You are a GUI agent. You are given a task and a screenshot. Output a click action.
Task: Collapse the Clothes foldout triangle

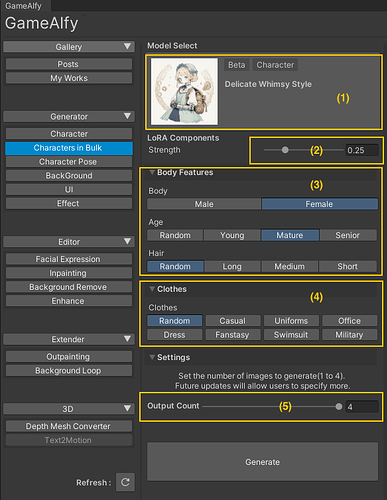click(152, 289)
